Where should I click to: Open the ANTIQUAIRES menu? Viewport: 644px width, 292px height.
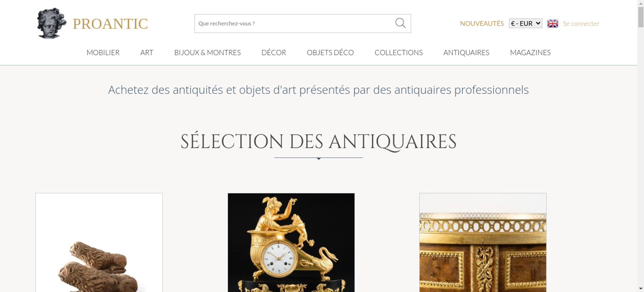(466, 52)
